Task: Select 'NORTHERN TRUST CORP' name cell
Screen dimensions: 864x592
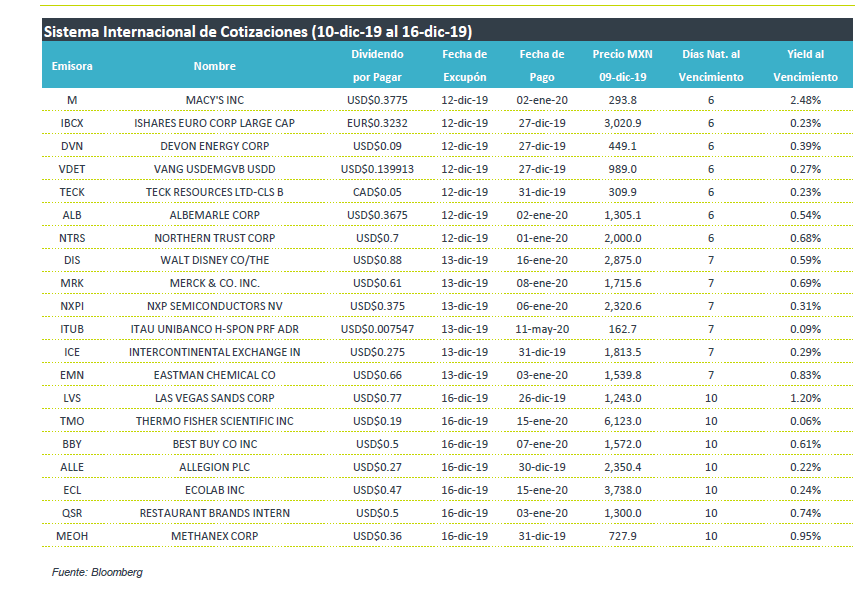Action: [214, 239]
